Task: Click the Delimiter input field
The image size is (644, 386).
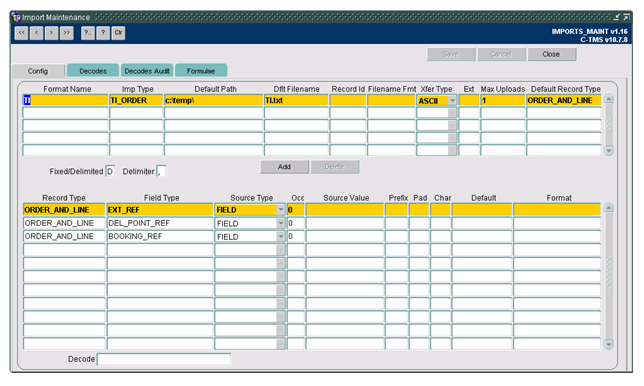Action: pyautogui.click(x=161, y=171)
